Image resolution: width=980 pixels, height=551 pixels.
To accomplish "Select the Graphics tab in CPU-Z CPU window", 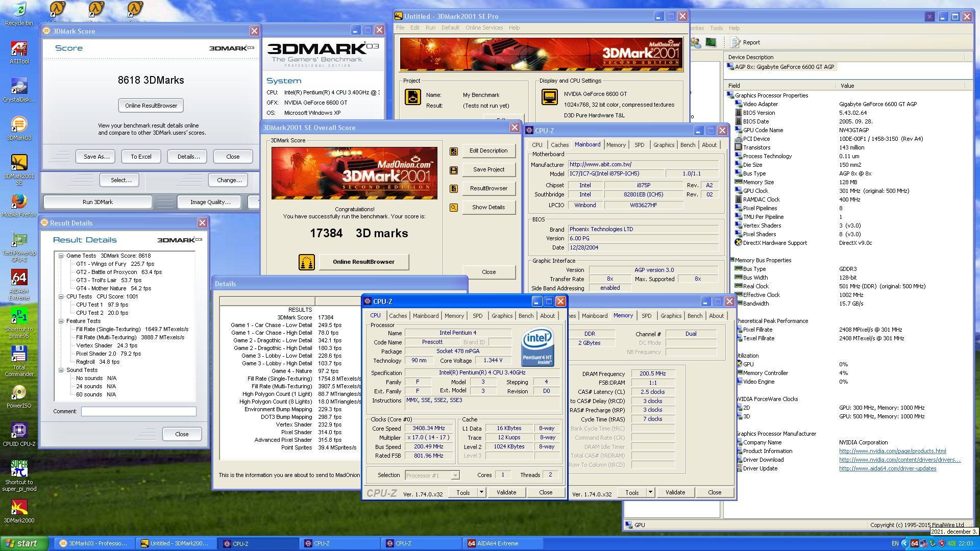I will click(x=501, y=316).
